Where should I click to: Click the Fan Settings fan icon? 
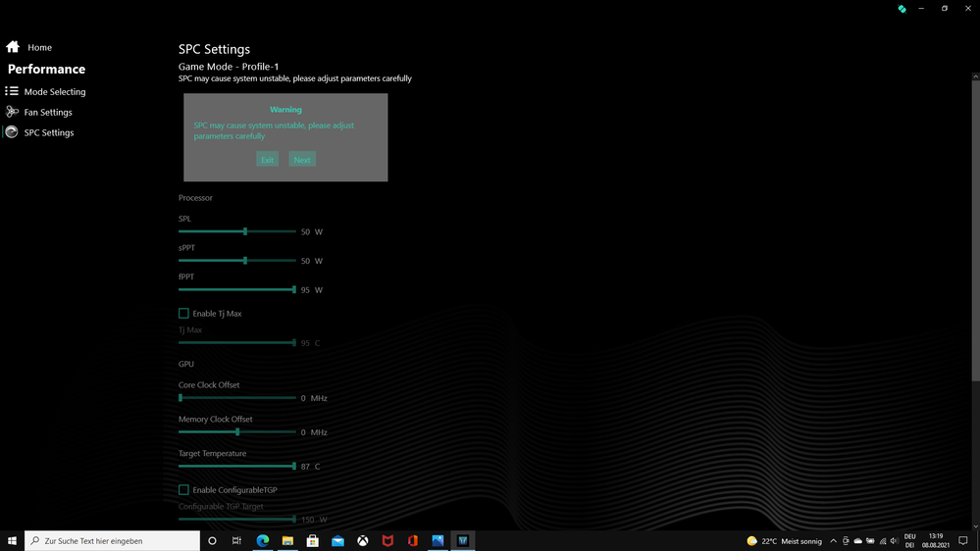pos(11,112)
